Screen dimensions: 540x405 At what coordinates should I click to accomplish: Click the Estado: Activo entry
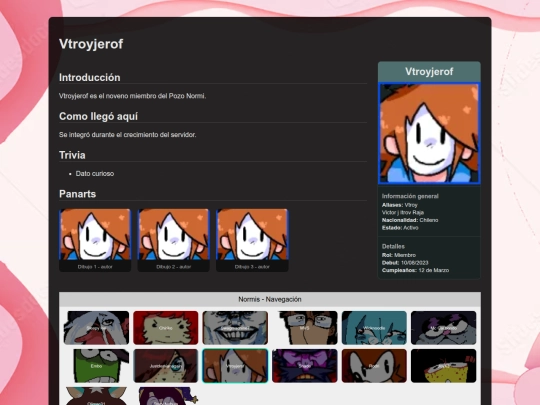pos(400,228)
